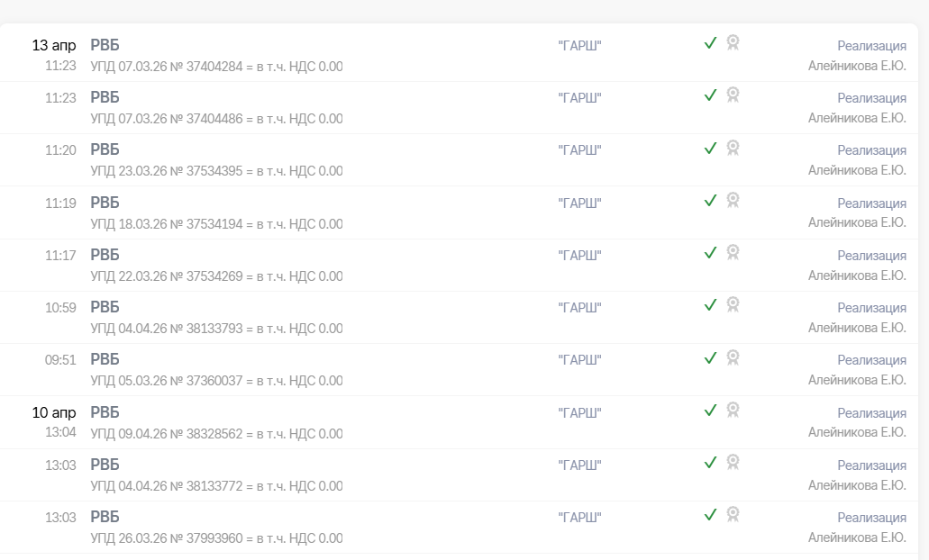The image size is (929, 560).
Task: Click green checkmark on УПД № 37534395 row
Action: click(x=710, y=148)
